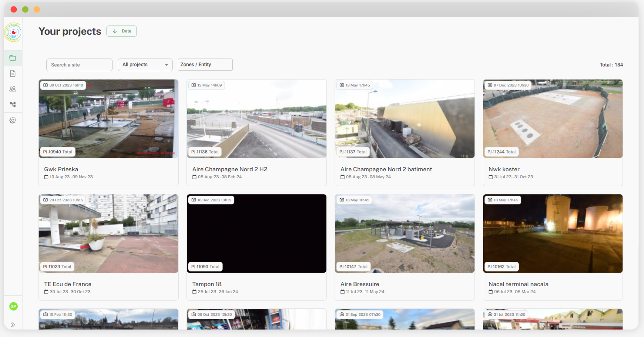Open the projects folder icon in sidebar
Viewport: 644px width, 337px height.
(13, 58)
